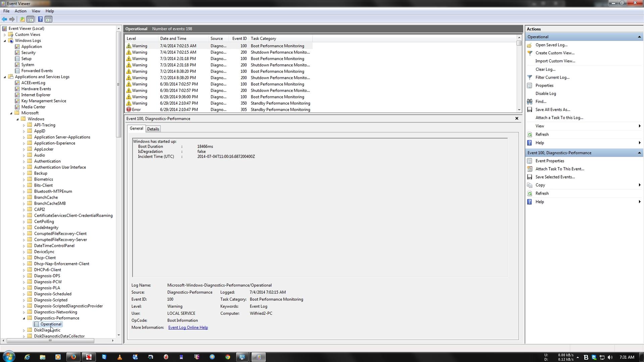Open the File menu
The height and width of the screenshot is (362, 644).
[6, 11]
